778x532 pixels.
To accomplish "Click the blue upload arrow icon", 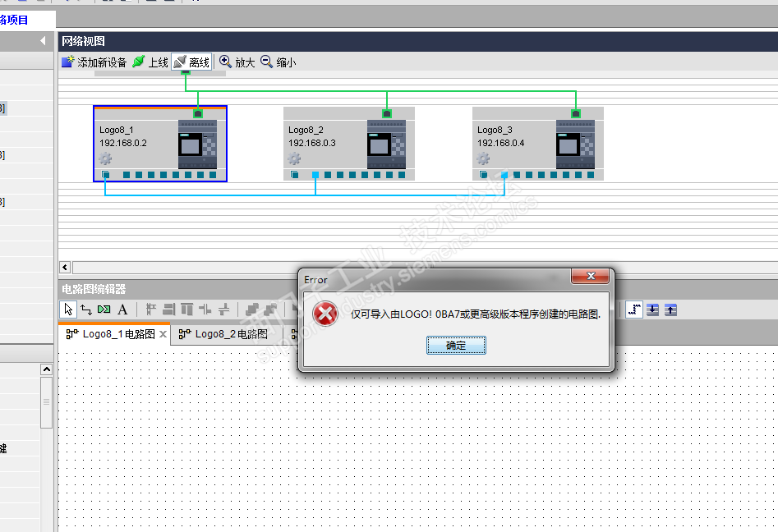I will (671, 310).
